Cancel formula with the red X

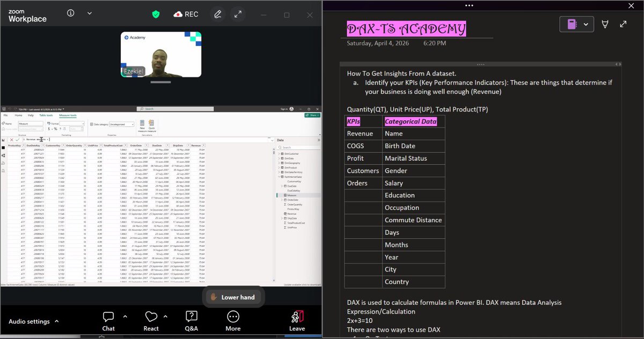(x=11, y=140)
